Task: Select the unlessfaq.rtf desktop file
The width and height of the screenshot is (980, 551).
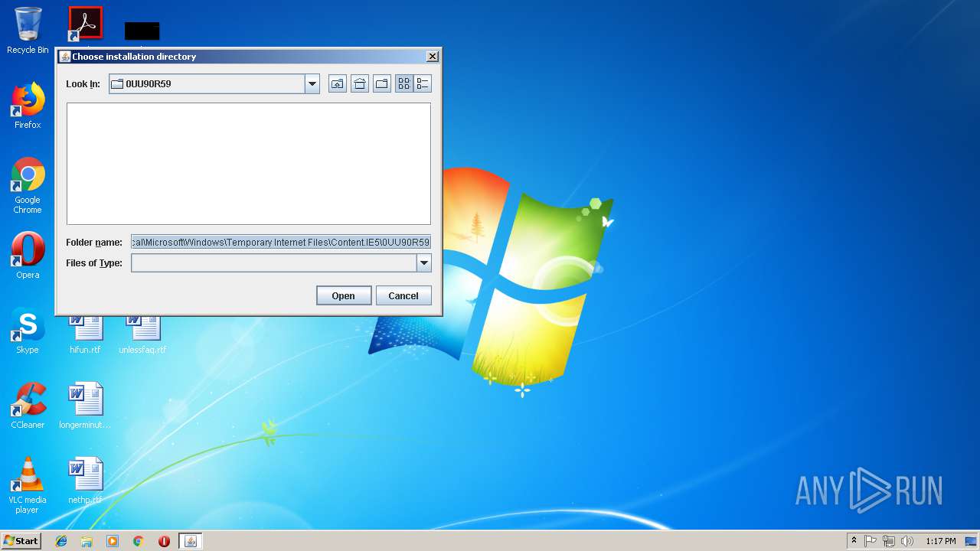Action: (x=142, y=334)
